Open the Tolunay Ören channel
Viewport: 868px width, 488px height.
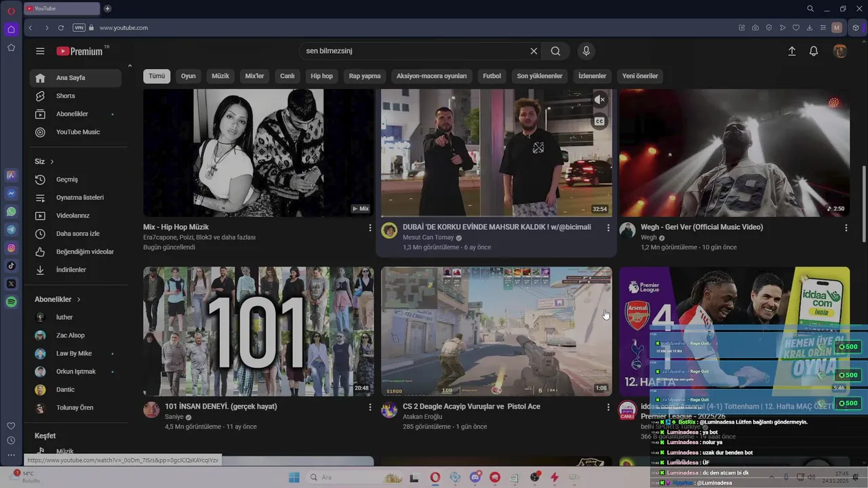coord(75,407)
